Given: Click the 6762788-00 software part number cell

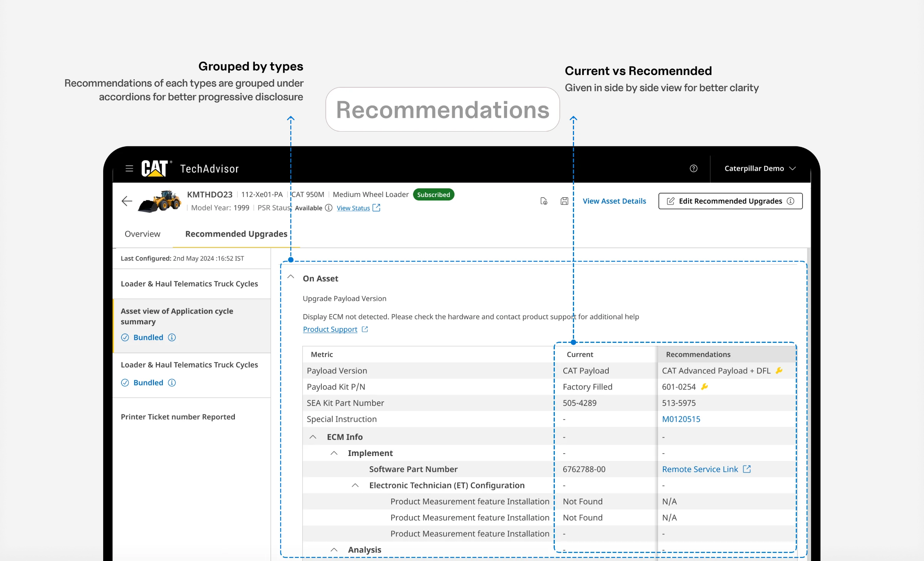Looking at the screenshot, I should click(x=606, y=469).
